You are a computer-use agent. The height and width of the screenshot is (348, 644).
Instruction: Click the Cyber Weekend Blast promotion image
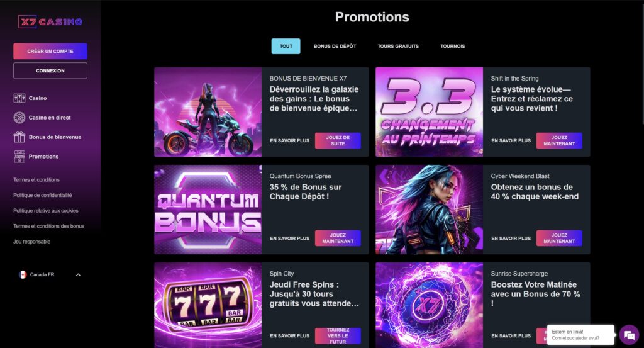click(x=429, y=210)
